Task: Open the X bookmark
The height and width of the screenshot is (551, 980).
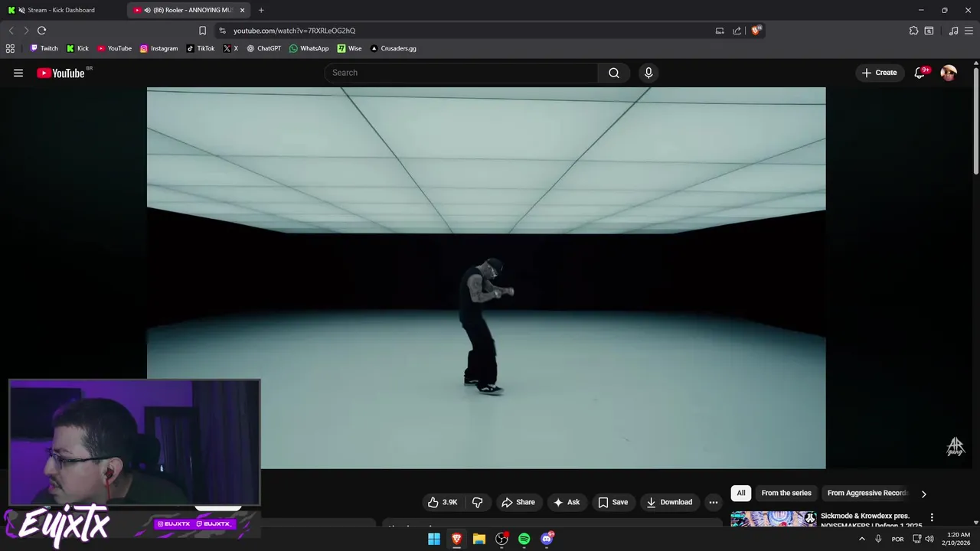Action: pyautogui.click(x=230, y=48)
